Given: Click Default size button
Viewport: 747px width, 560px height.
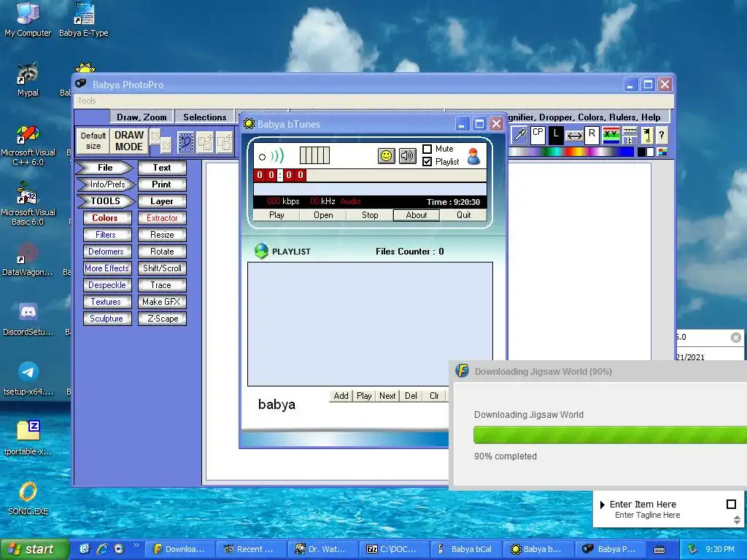Looking at the screenshot, I should 93,141.
